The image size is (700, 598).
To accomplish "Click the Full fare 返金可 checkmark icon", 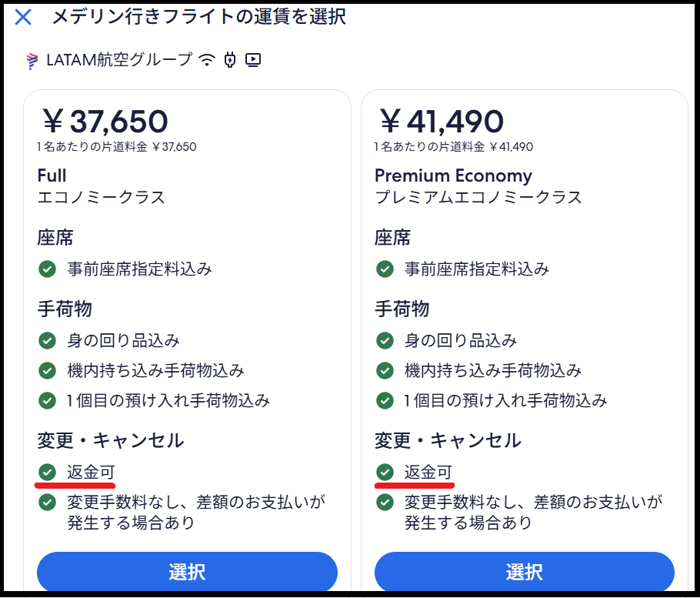I will (x=48, y=472).
